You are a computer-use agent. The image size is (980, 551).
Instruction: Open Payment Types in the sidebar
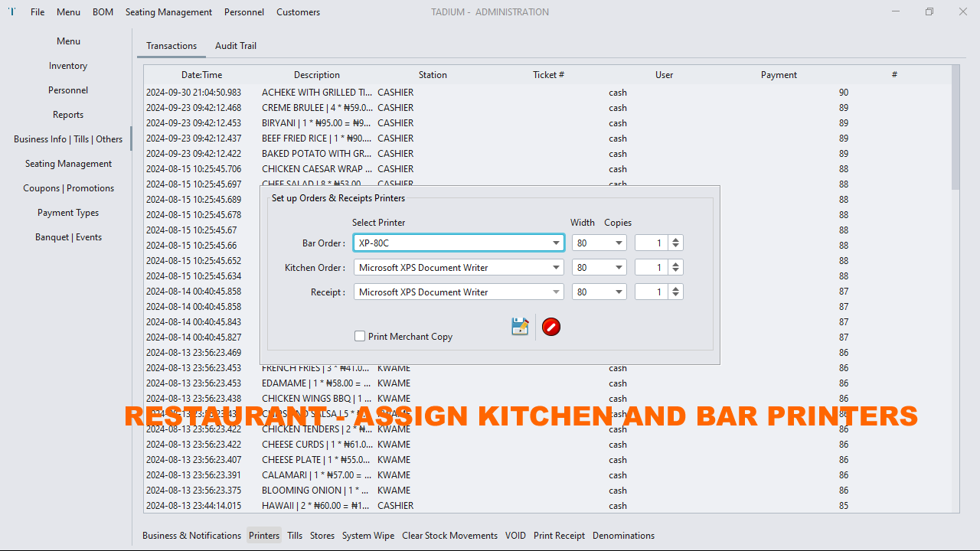tap(68, 213)
